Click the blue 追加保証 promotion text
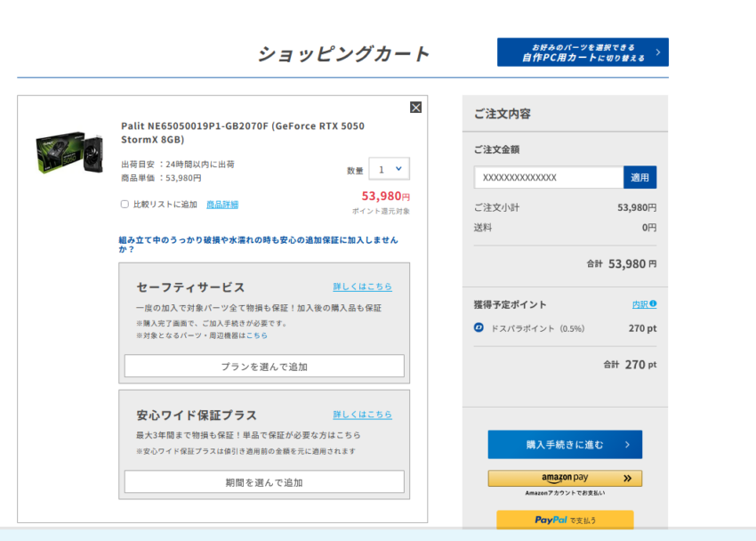This screenshot has width=756, height=541. (x=259, y=245)
